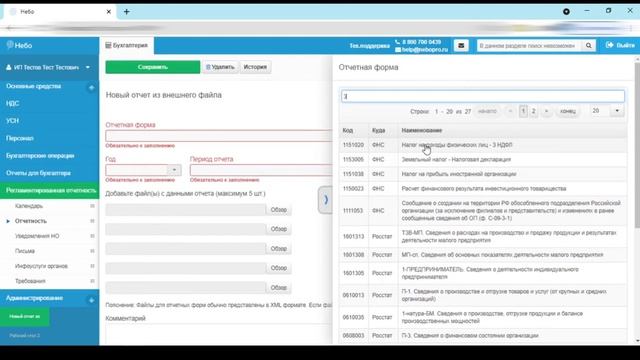Expand Основные средства plus icon

click(91, 87)
